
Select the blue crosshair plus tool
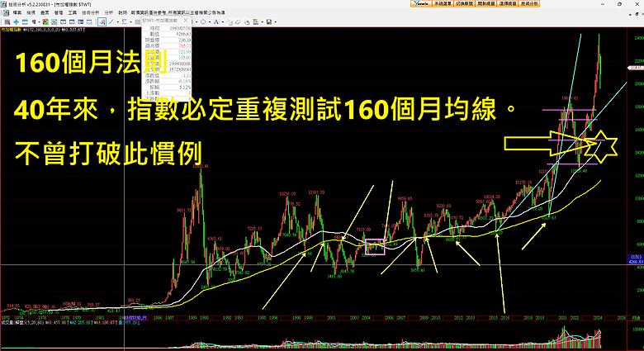click(16, 21)
